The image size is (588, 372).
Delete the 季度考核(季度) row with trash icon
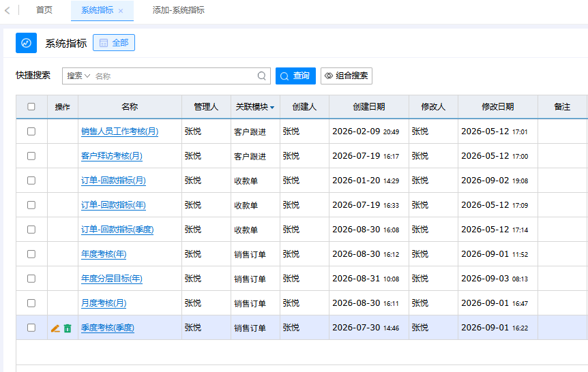(x=68, y=328)
